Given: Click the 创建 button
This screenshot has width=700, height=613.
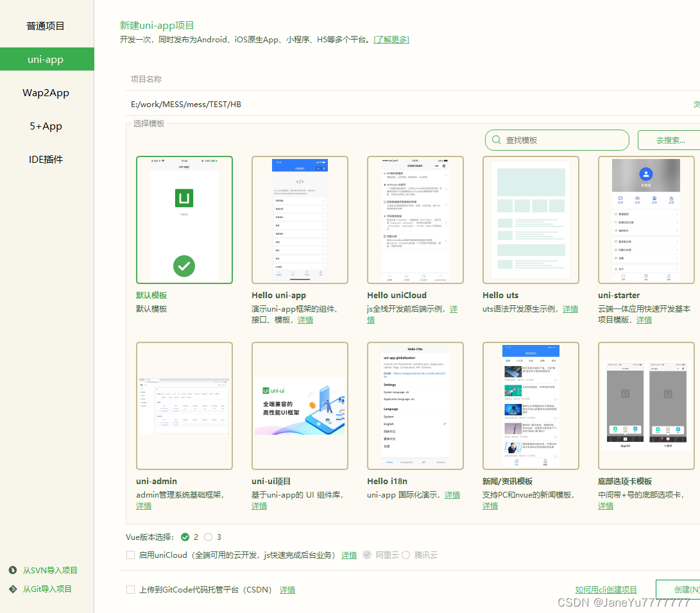Looking at the screenshot, I should 679,589.
